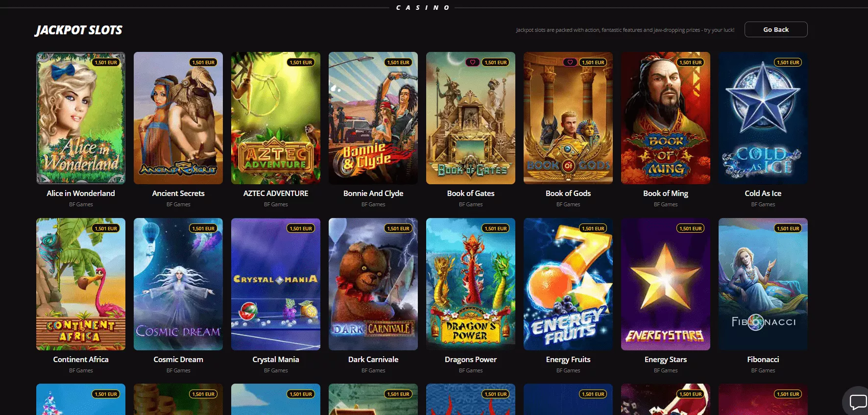Open the Cold As Ice slot cover

[x=763, y=118]
